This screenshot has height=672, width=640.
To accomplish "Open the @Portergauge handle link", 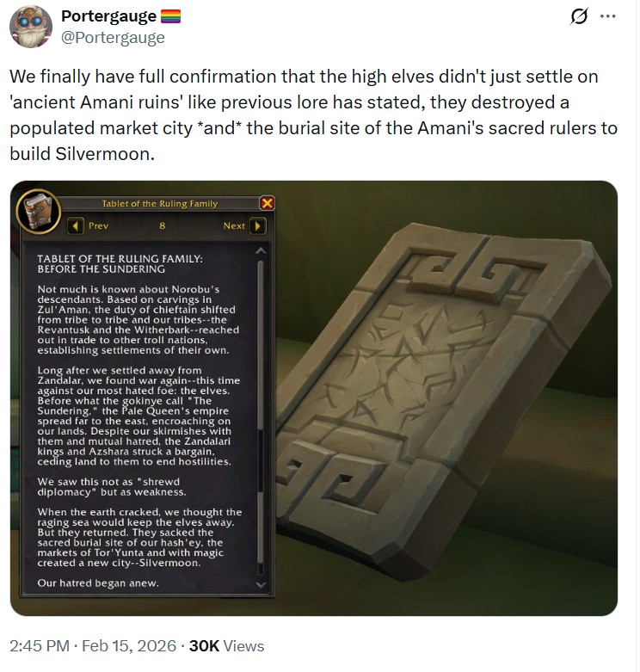I will (113, 38).
